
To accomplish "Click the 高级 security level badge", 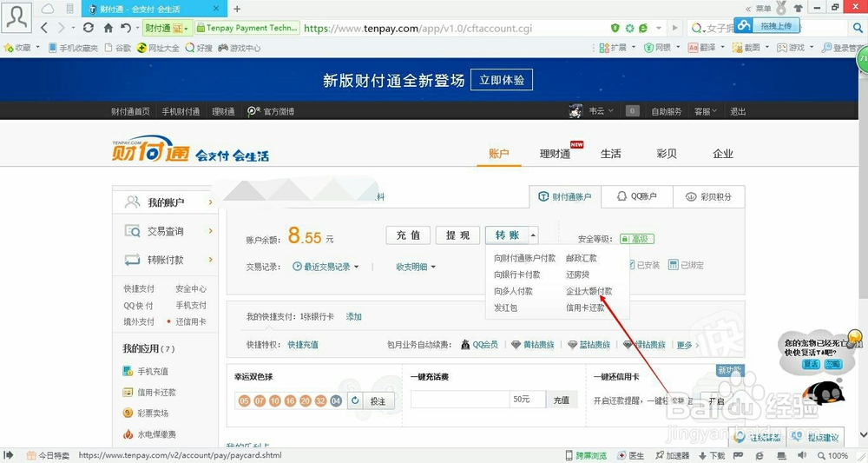I will pos(637,239).
